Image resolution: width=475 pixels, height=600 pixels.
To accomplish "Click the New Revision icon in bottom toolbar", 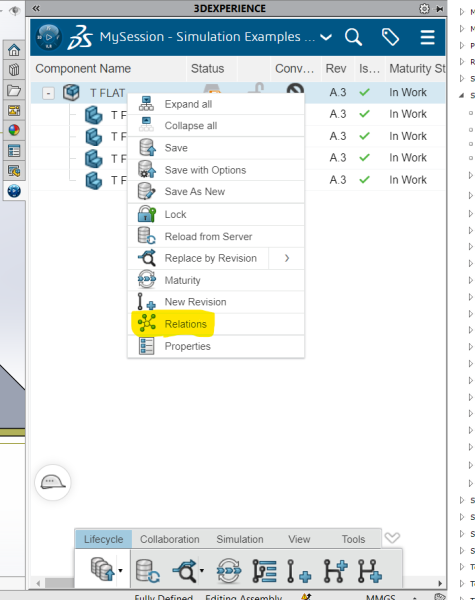I will [299, 571].
